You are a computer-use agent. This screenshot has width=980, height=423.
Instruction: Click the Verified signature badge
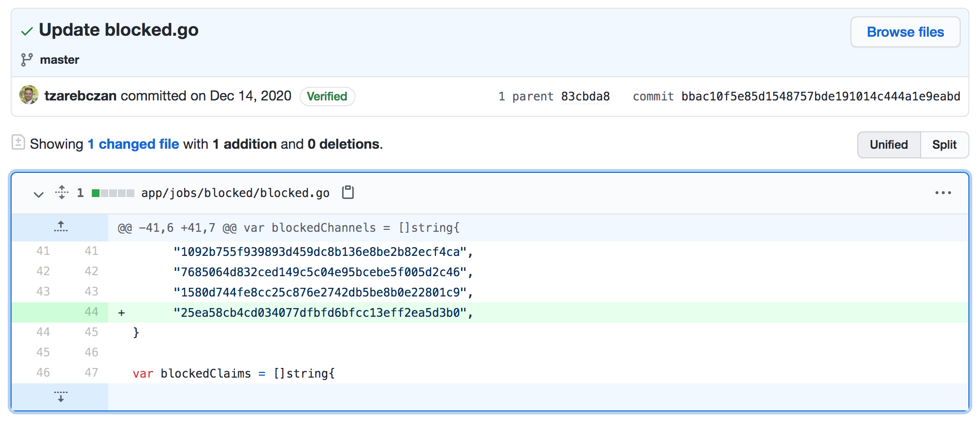(x=327, y=96)
